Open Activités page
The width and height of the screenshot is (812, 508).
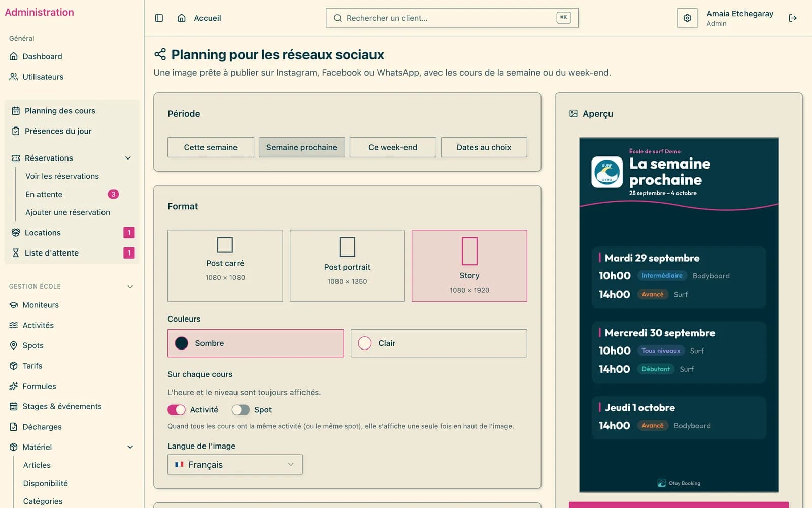pyautogui.click(x=72, y=325)
